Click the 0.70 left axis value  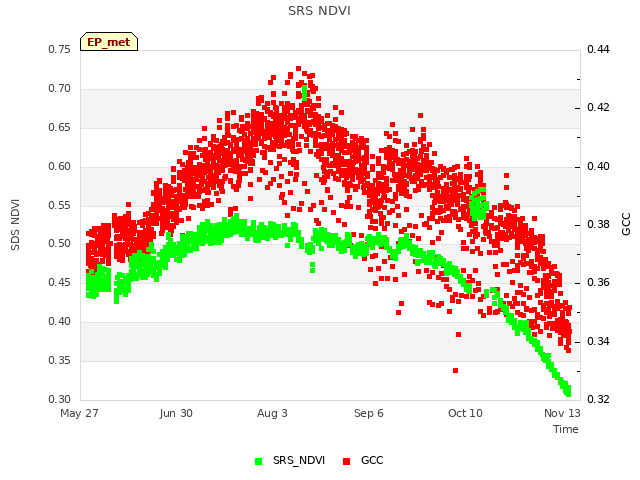click(60, 89)
